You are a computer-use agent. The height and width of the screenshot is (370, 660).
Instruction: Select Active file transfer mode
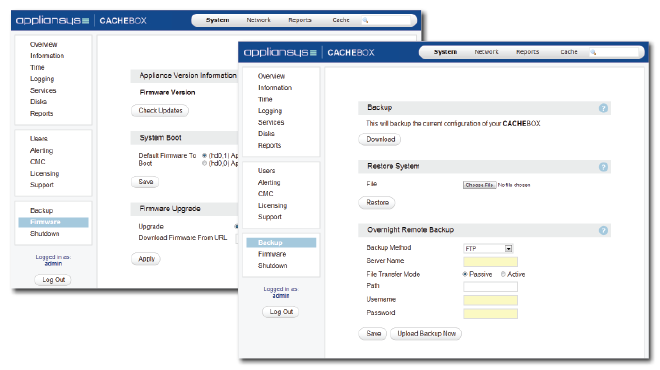click(x=503, y=274)
